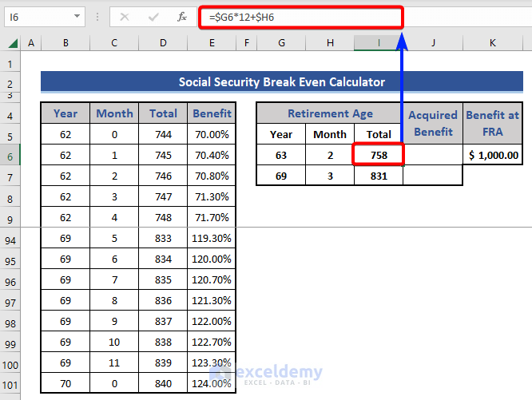Image resolution: width=532 pixels, height=400 pixels.
Task: Select retirement year cell 63
Action: pyautogui.click(x=281, y=155)
